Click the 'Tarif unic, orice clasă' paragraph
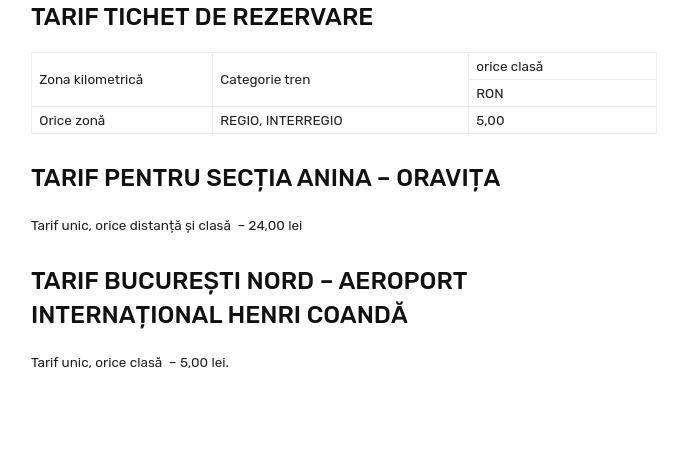Viewport: 695px width, 454px height. coord(96,363)
